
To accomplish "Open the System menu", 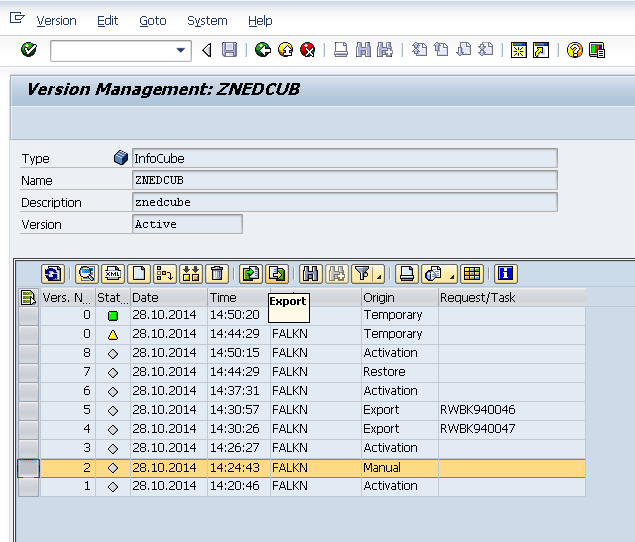I will click(207, 20).
